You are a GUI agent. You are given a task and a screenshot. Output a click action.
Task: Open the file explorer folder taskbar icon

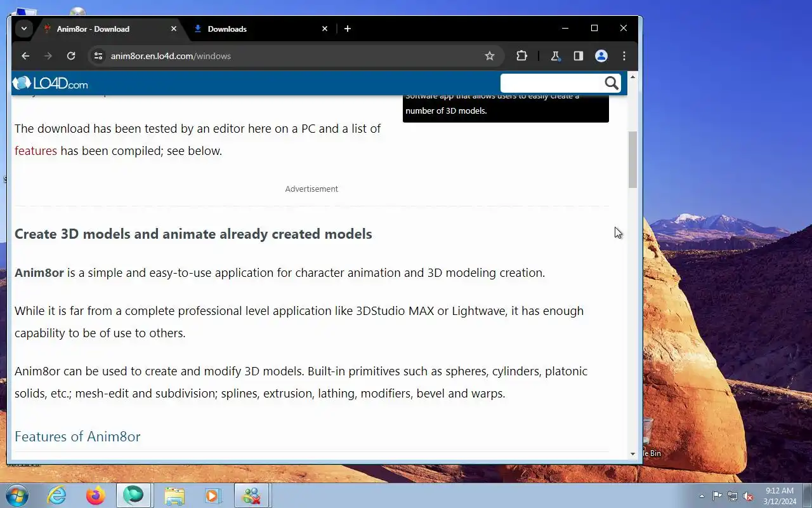pyautogui.click(x=174, y=495)
